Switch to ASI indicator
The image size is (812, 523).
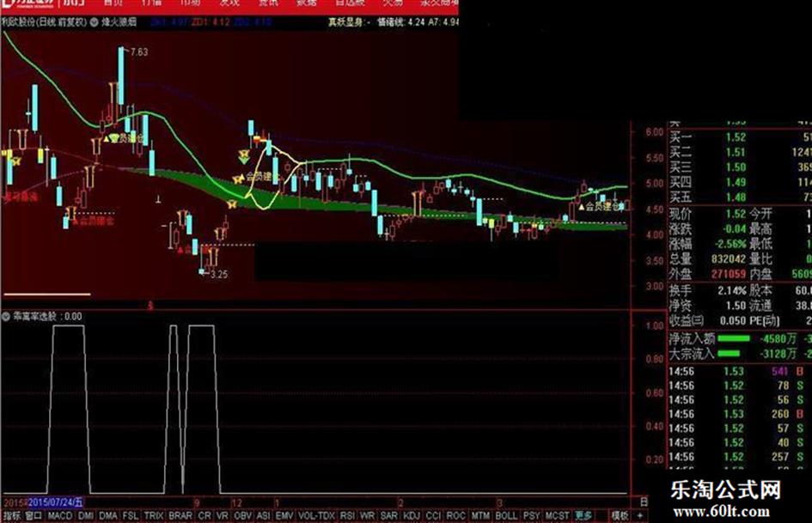(x=263, y=516)
